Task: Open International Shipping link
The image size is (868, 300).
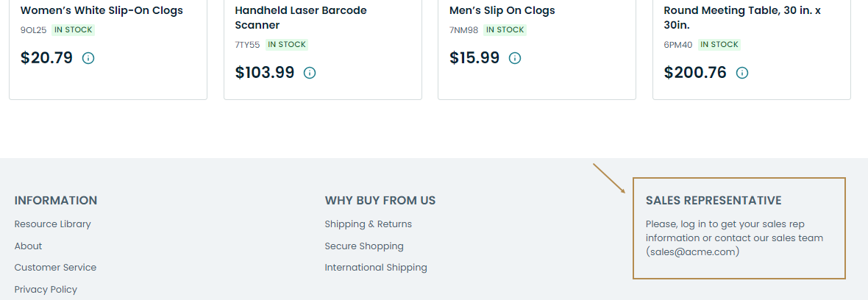Action: coord(375,268)
